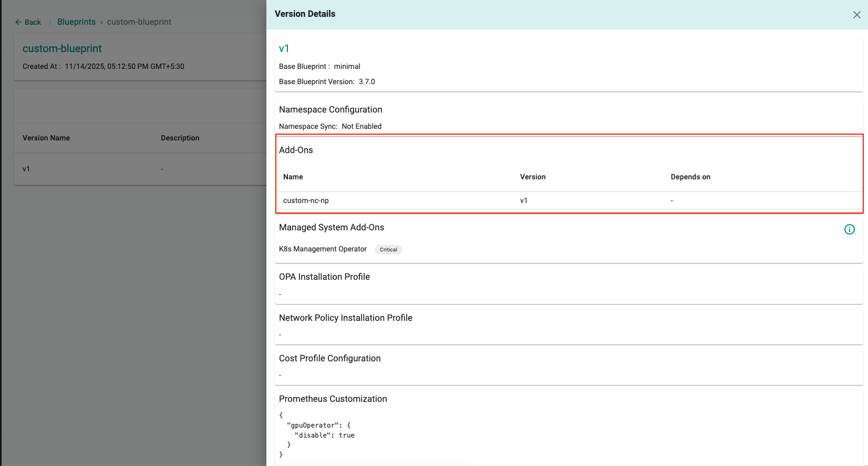Click the Cost Profile Configuration heading
The image size is (868, 466).
coord(329,358)
